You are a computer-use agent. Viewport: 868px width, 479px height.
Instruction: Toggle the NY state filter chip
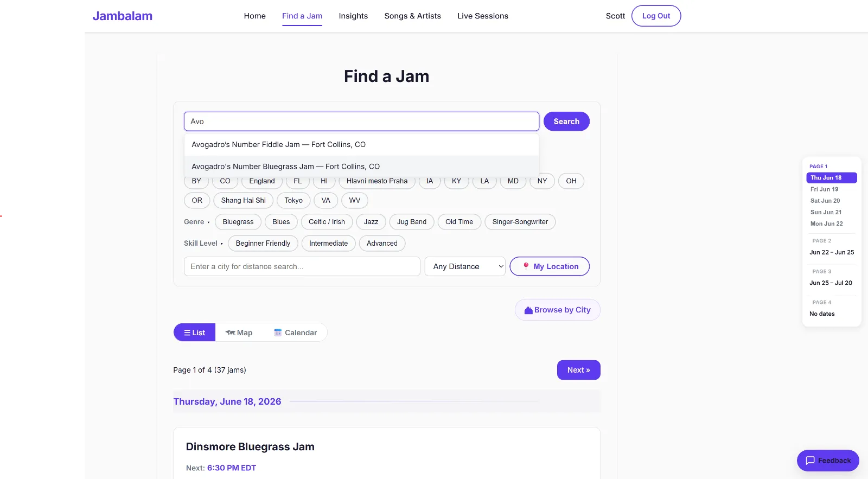coord(542,181)
